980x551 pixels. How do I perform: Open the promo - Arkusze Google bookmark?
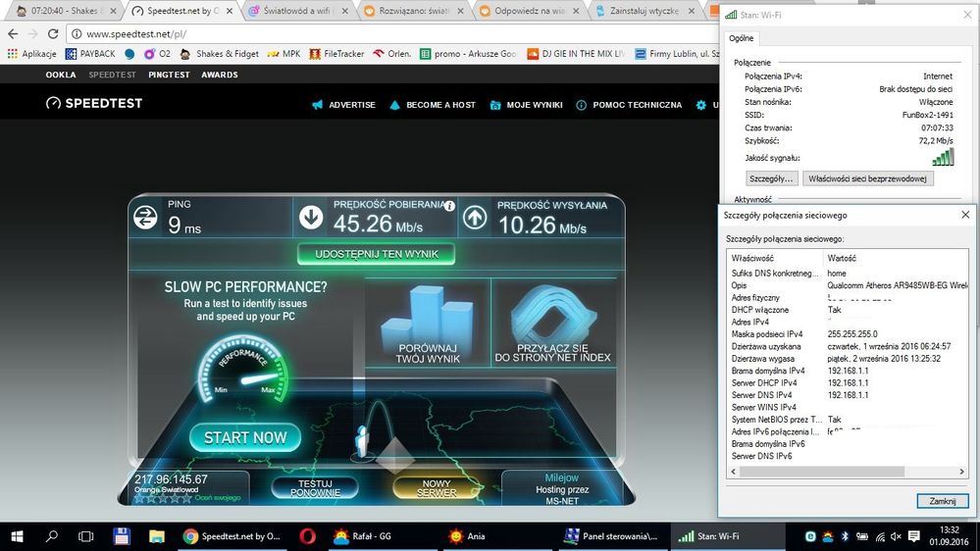(x=468, y=54)
